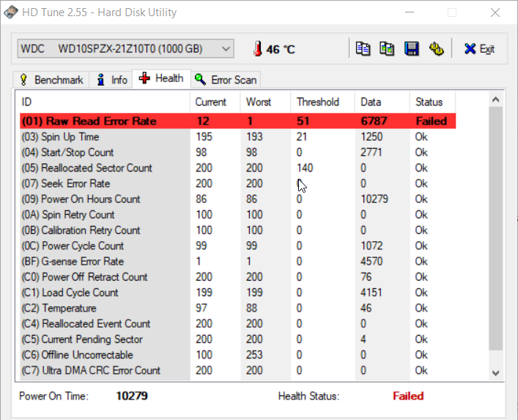Viewport: 518px width, 420px height.
Task: Click worst value 253 for Offline Uncorrectable
Action: point(254,355)
